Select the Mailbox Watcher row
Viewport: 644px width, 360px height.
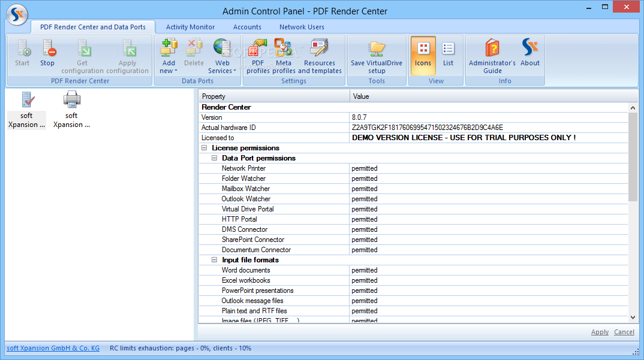click(413, 189)
